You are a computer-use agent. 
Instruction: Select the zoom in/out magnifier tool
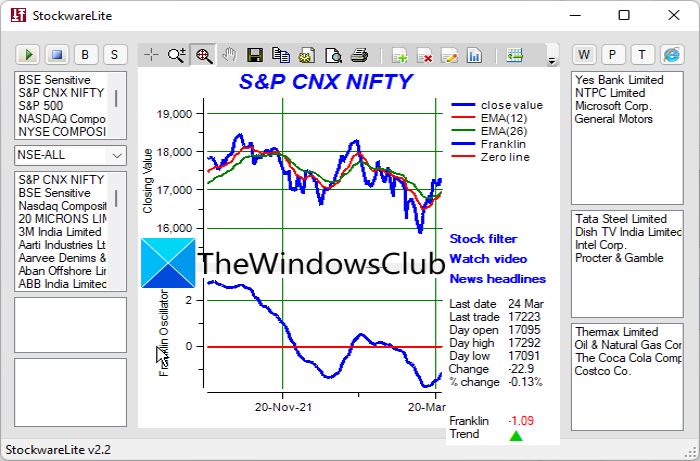pos(176,55)
